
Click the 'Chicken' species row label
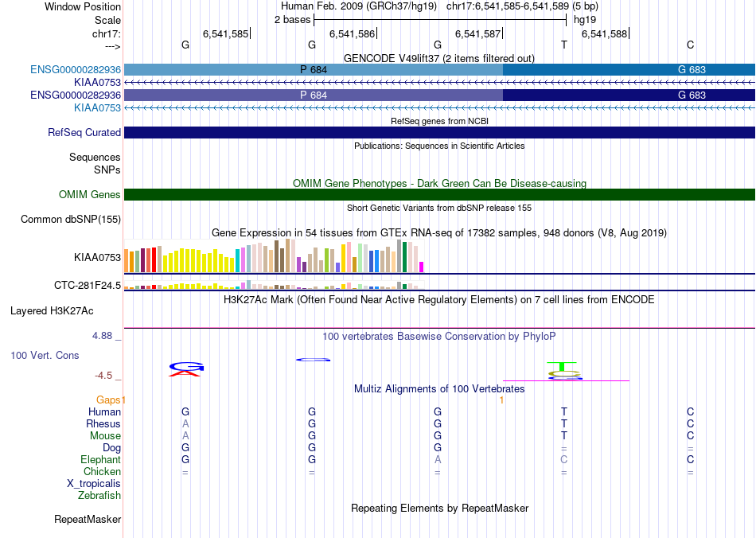[x=102, y=471]
